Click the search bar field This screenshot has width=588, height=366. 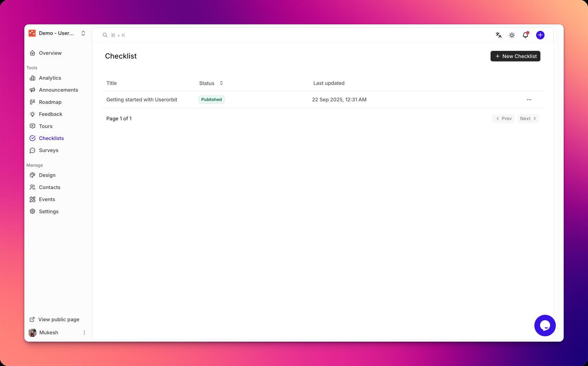[x=250, y=35]
